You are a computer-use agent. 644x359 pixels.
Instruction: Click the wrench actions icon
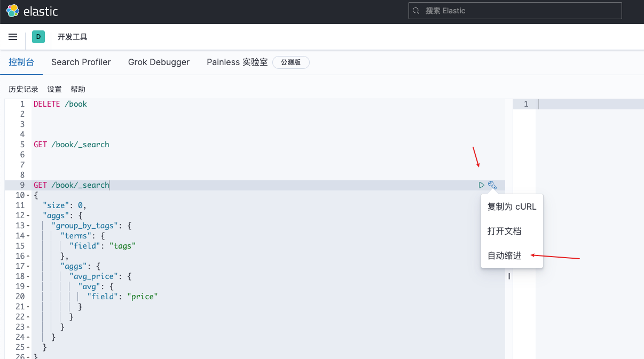(x=492, y=185)
